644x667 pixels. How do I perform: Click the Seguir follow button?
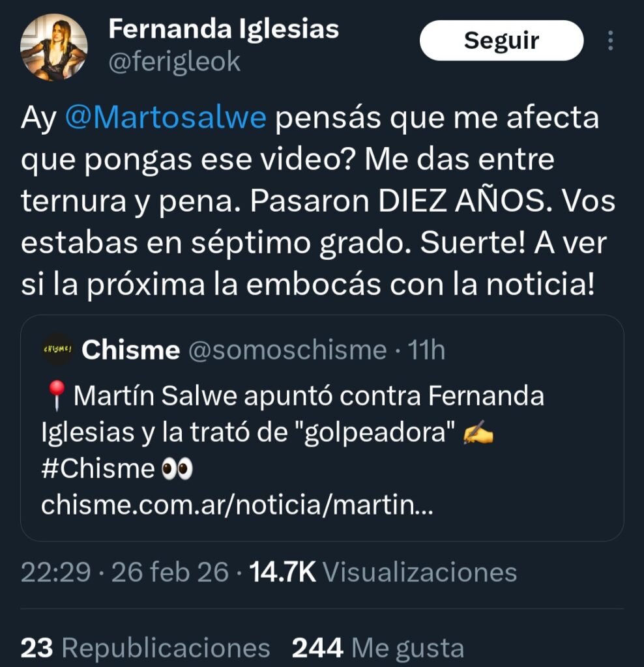click(x=501, y=40)
